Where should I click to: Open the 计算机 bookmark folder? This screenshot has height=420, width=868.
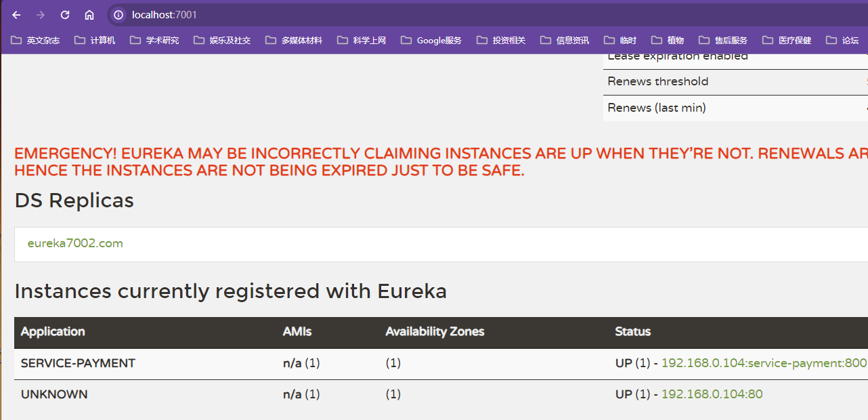pos(95,41)
